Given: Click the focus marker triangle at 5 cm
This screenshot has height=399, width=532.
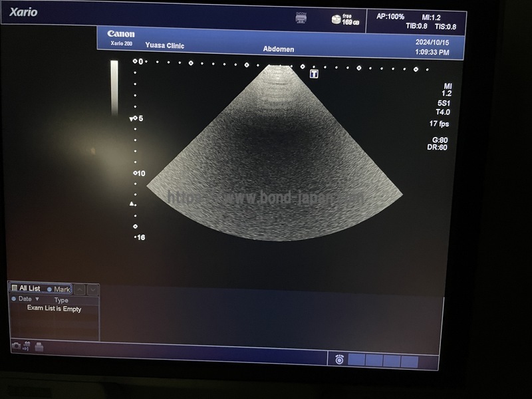Looking at the screenshot, I should (131, 119).
